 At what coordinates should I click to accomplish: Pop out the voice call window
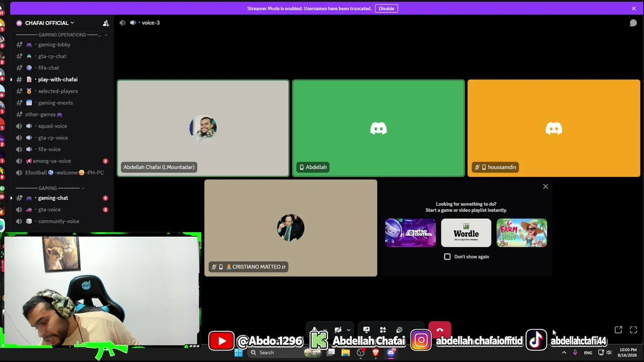(x=618, y=330)
